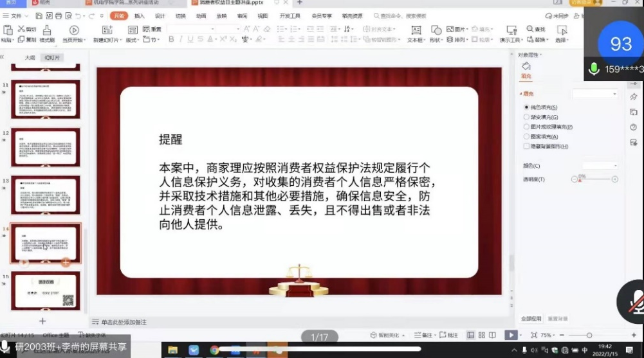Switch to the 大纲 (Outline) pane tab
This screenshot has height=358, width=644.
coord(30,57)
